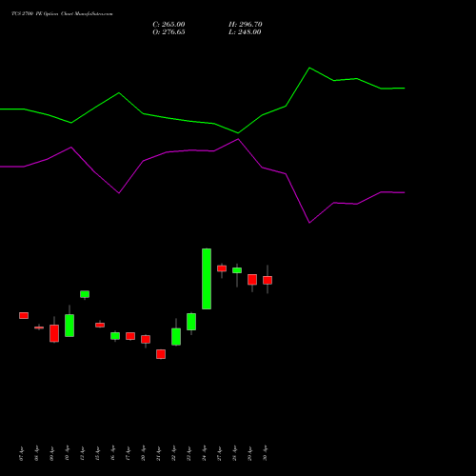Select the close value C: 265.00
Viewport: 476px width, 476px height.
169,25
